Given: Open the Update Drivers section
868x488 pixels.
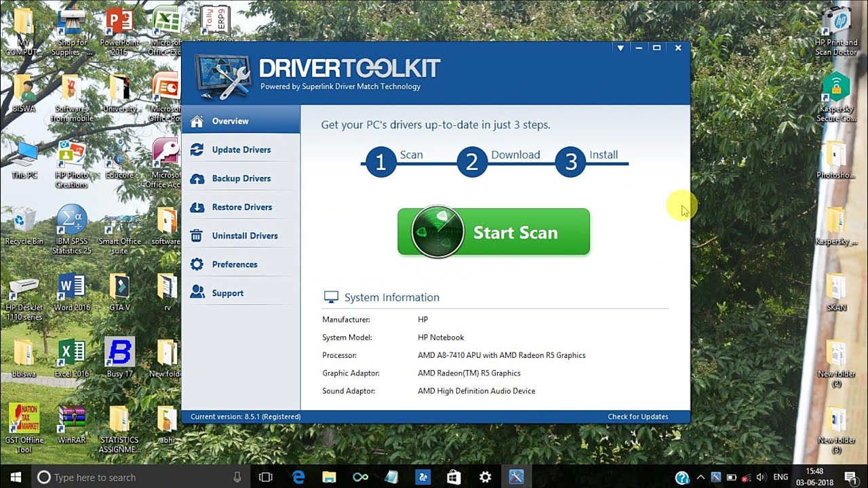Looking at the screenshot, I should (241, 150).
